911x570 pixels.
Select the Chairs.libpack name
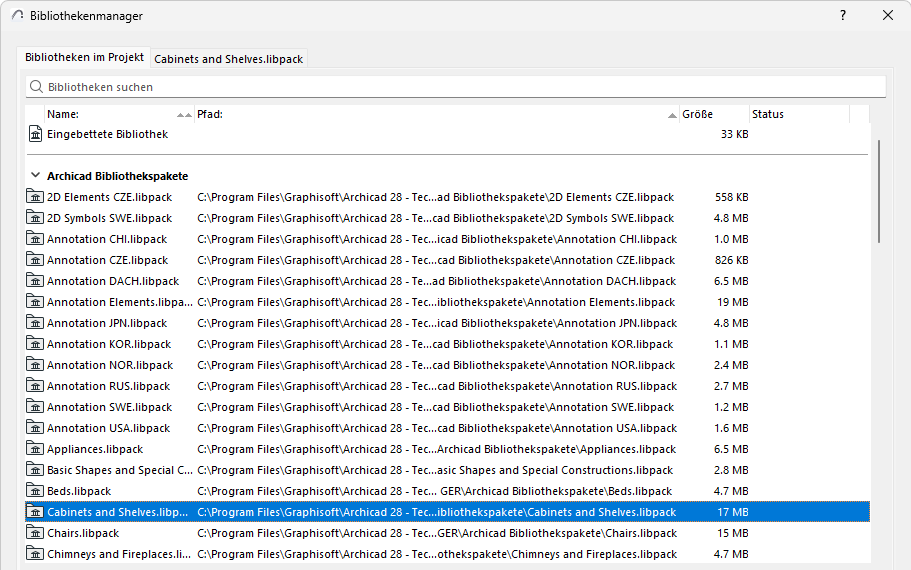83,533
